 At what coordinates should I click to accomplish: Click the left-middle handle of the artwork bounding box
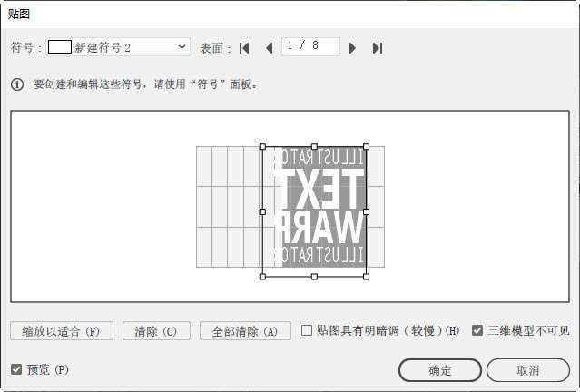[262, 212]
